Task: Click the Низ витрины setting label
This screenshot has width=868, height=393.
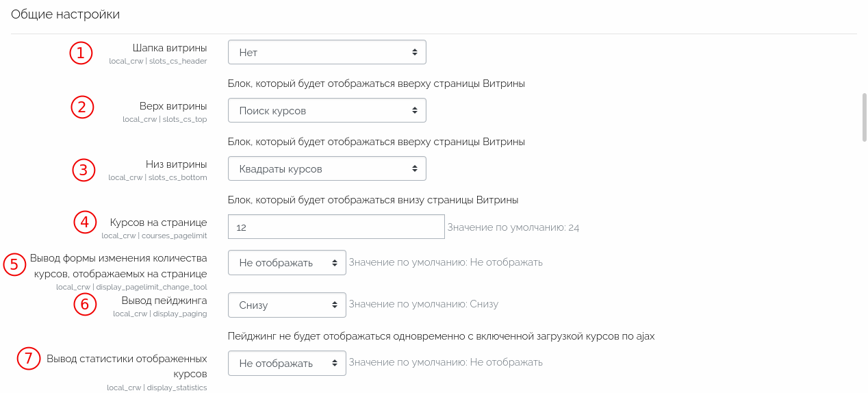Action: pos(176,164)
